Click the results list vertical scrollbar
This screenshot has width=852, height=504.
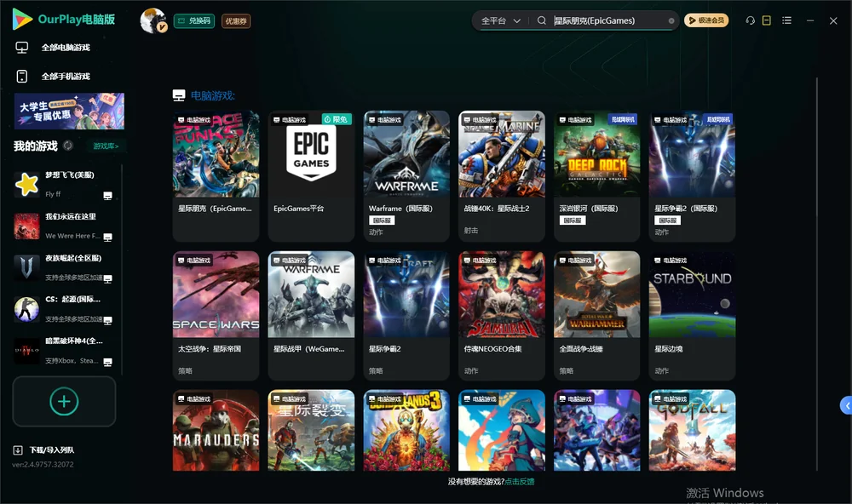[816, 274]
